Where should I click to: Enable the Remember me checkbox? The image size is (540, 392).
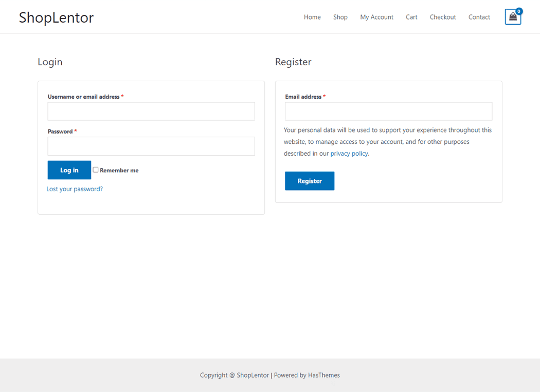click(95, 170)
